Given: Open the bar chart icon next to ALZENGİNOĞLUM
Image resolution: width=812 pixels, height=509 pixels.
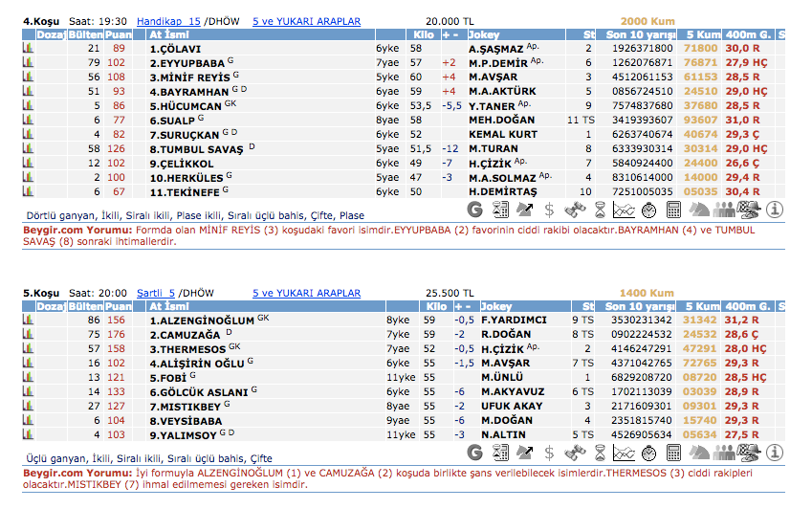Looking at the screenshot, I should [29, 321].
